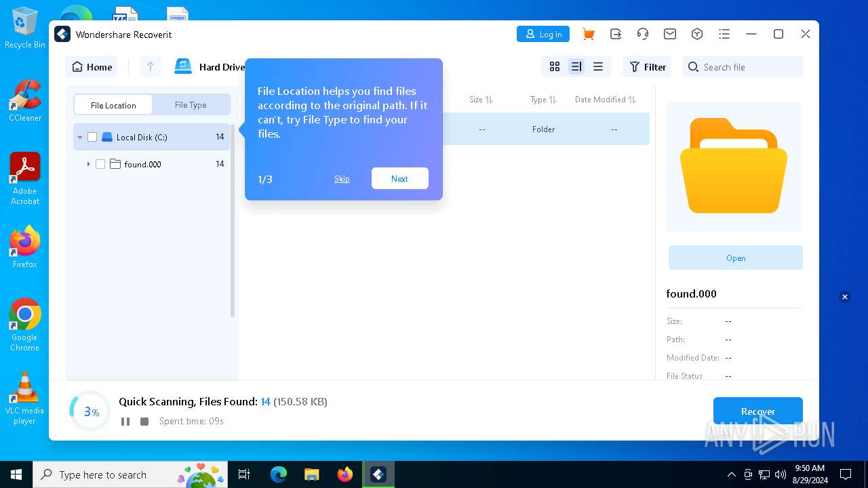The width and height of the screenshot is (868, 488).
Task: Open the shopping cart icon in title bar
Action: click(x=589, y=34)
